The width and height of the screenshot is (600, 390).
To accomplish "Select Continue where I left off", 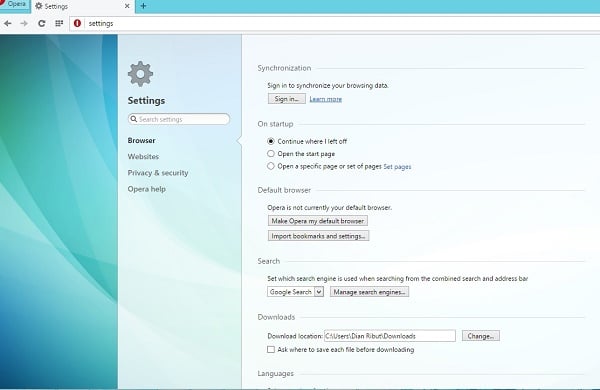I will click(x=271, y=141).
